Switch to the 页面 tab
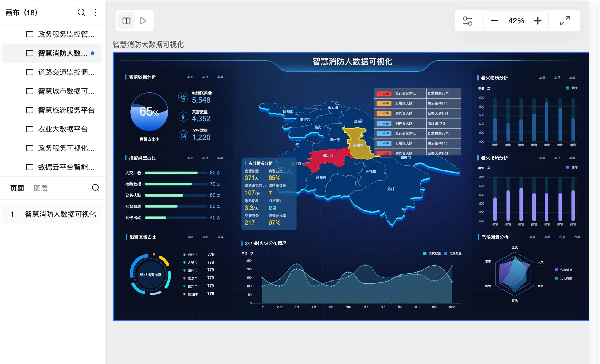The image size is (600, 364). (x=17, y=188)
